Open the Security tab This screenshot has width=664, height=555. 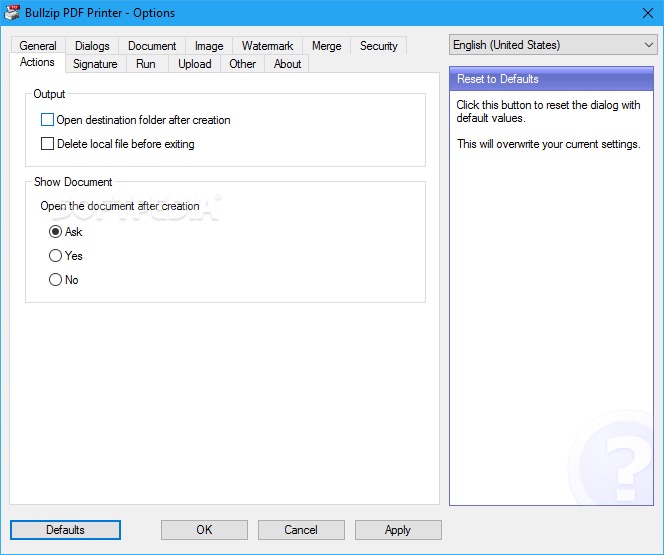[x=379, y=46]
